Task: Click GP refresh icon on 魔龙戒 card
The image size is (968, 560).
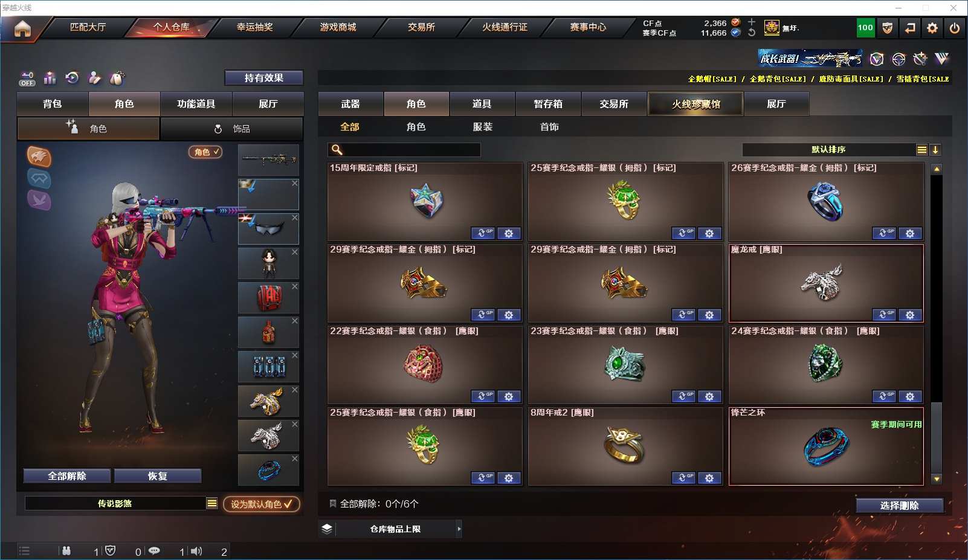Action: [x=884, y=315]
